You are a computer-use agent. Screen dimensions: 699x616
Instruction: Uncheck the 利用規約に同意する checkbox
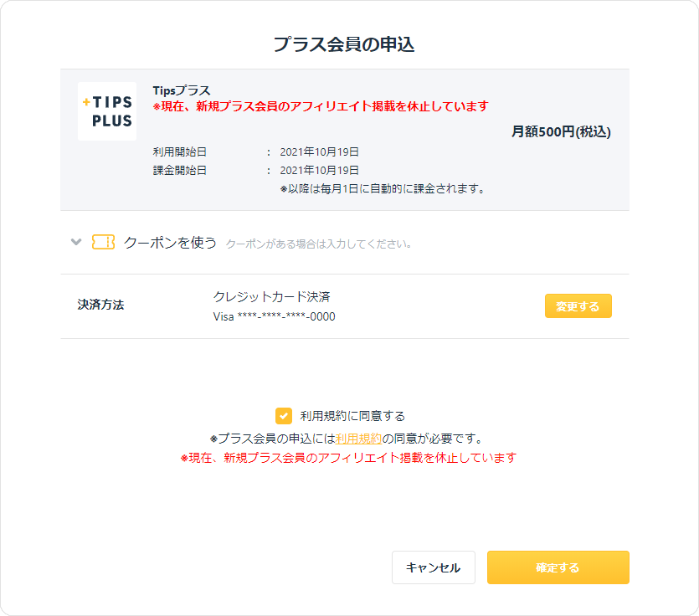tap(284, 416)
